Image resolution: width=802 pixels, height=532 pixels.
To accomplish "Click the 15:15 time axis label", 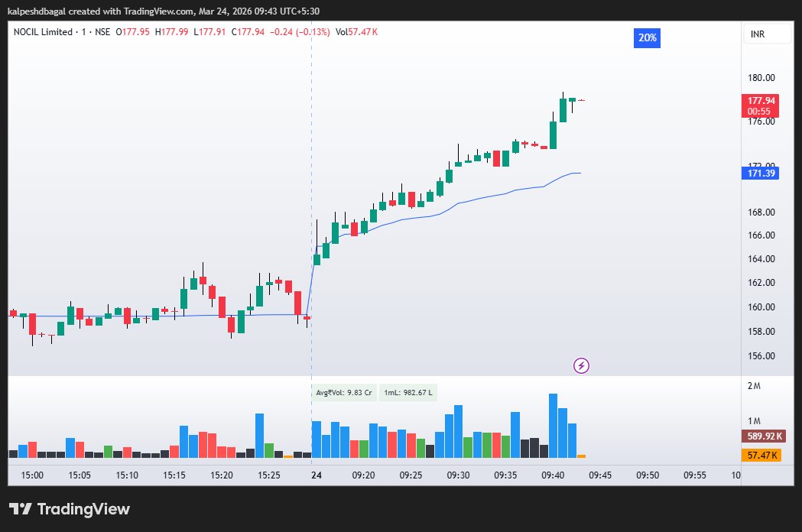I will tap(174, 475).
